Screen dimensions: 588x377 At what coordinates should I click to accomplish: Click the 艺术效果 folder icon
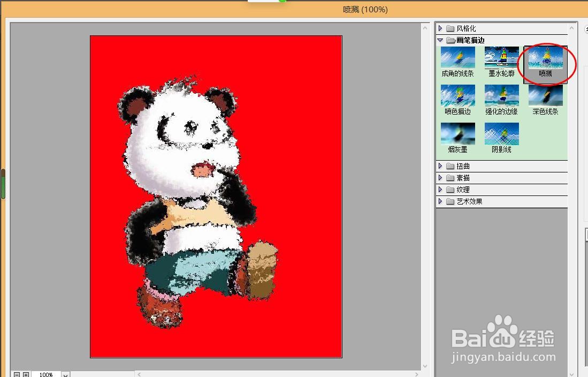click(450, 201)
